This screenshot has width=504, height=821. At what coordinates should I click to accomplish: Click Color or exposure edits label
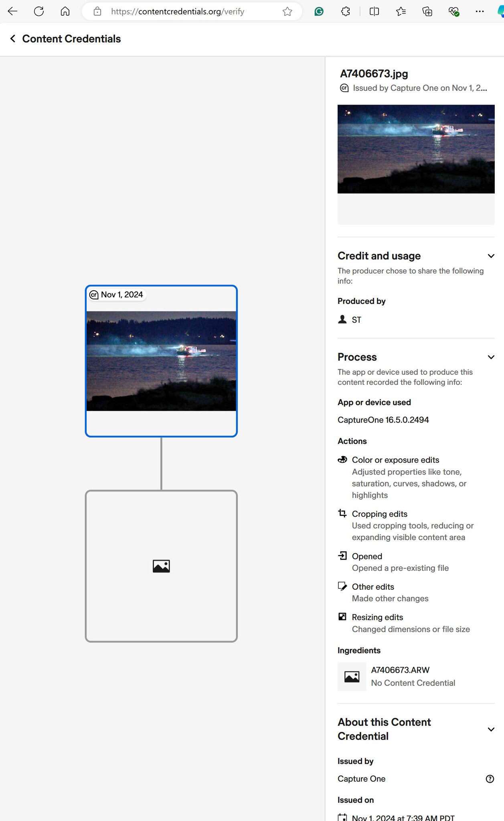pos(395,460)
